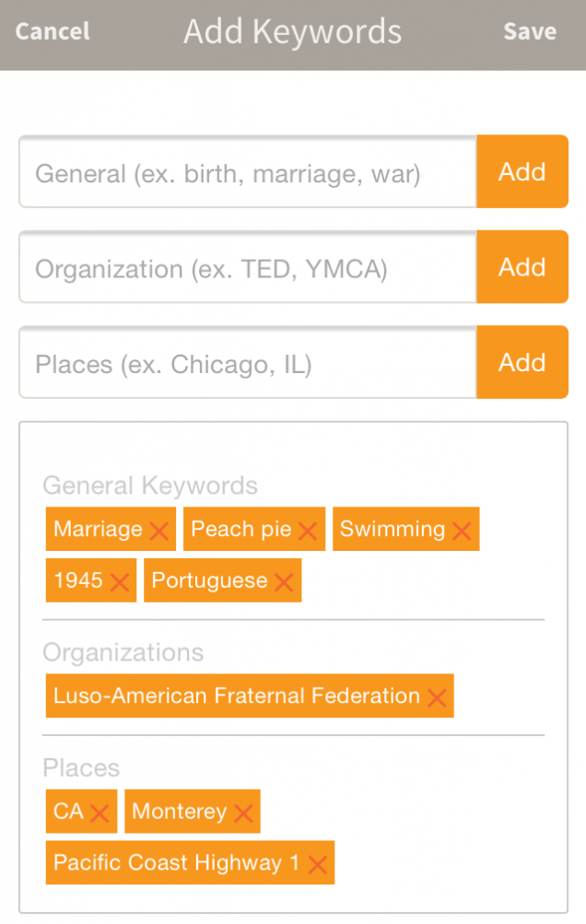Remove the CA place tag
Viewport: 586px width, 924px height.
100,813
